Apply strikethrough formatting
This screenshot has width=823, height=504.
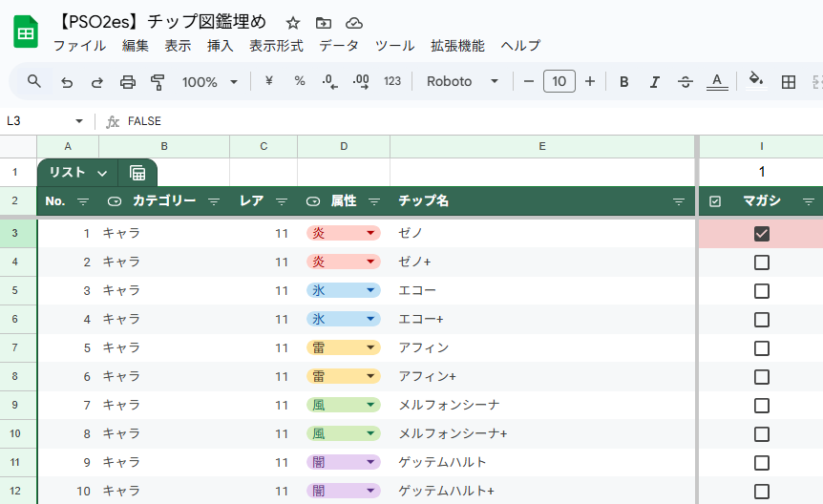coord(685,82)
